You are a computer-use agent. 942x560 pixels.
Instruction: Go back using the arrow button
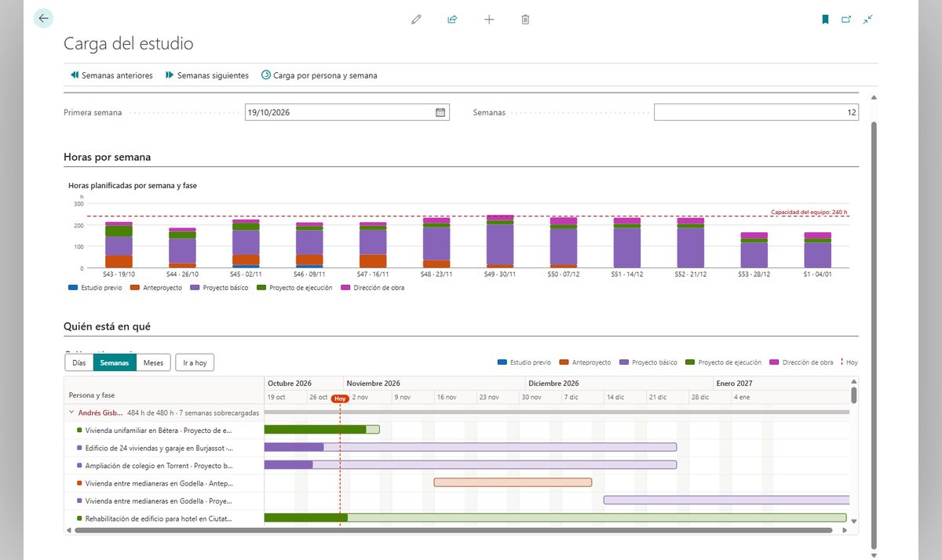(x=43, y=18)
